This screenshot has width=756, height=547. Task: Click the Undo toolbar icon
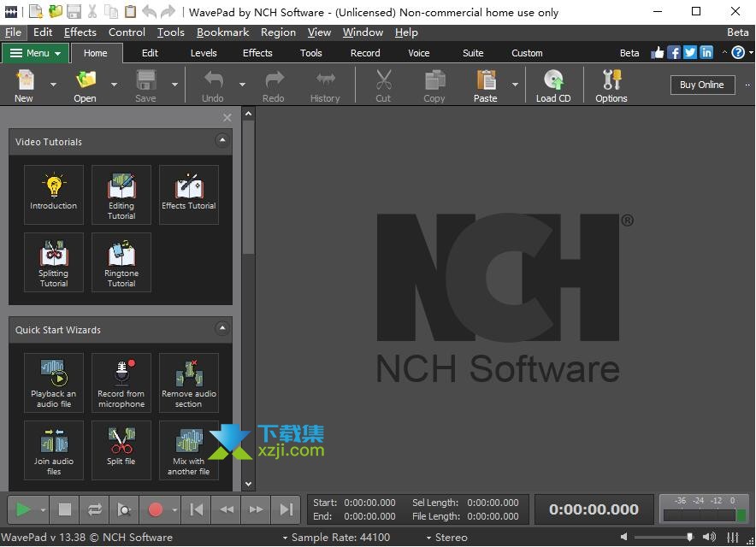click(x=213, y=85)
